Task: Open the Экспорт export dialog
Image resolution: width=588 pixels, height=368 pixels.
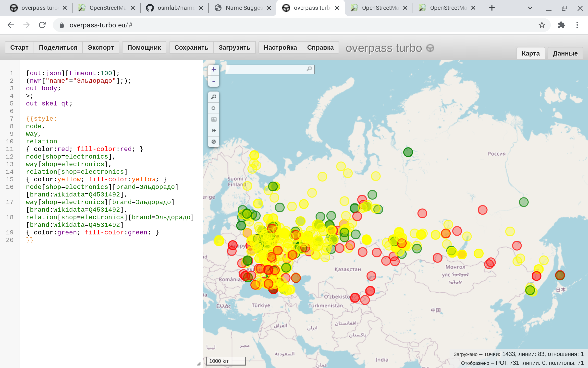Action: tap(101, 47)
